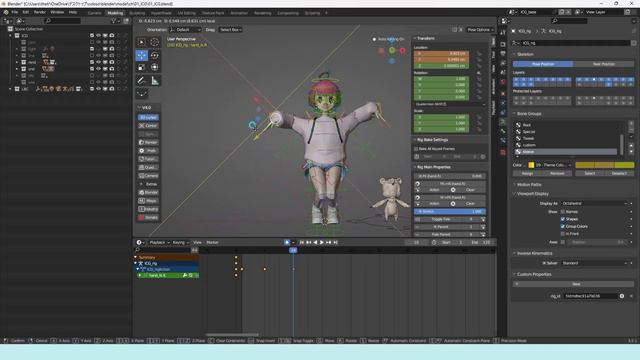Open the Pose Options dropdown

click(480, 30)
